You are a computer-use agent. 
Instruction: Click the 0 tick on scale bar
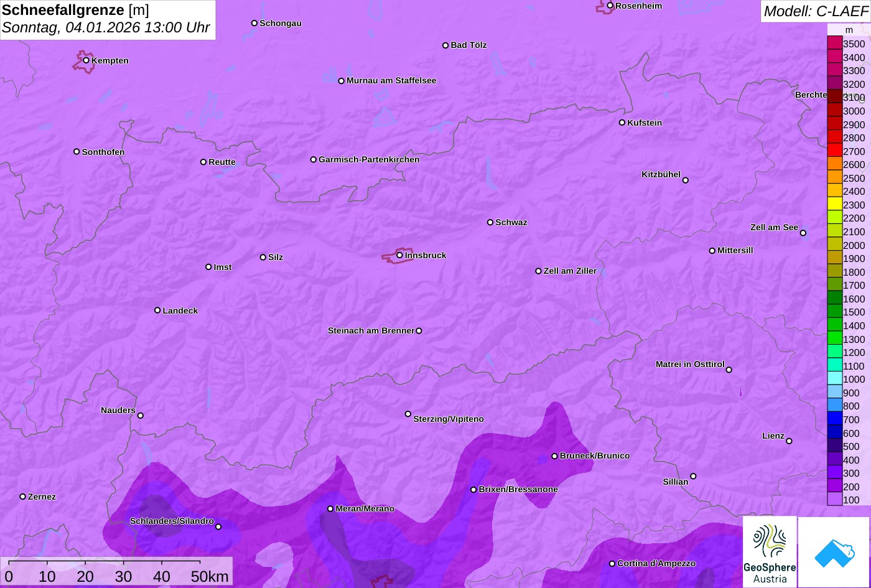9,576
